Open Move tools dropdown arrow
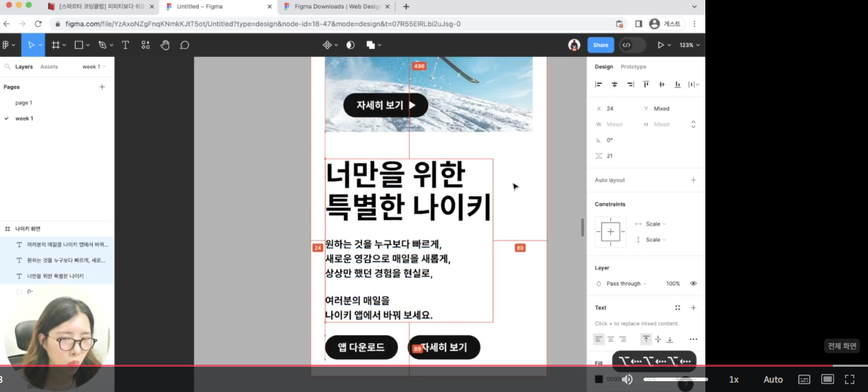The width and height of the screenshot is (868, 392). (x=40, y=45)
